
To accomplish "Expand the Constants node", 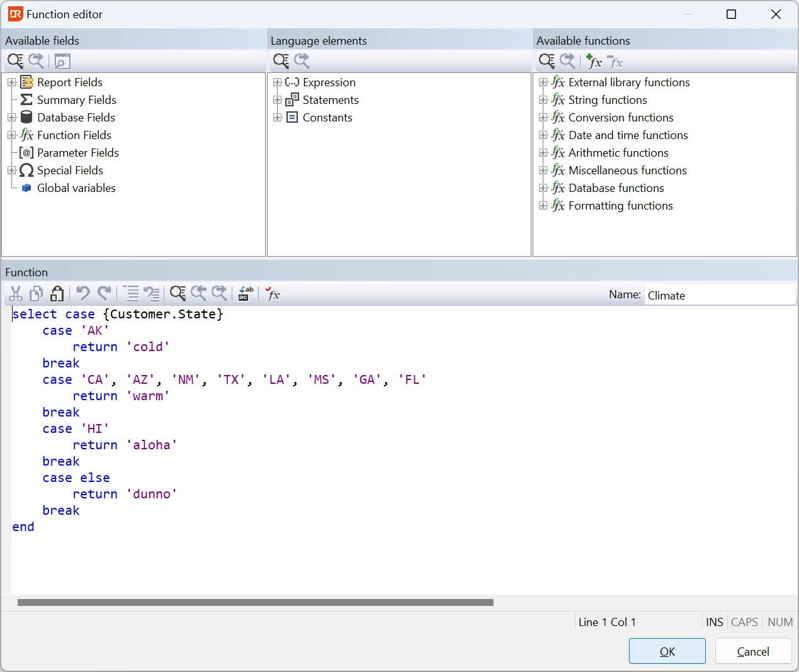I will coord(277,118).
